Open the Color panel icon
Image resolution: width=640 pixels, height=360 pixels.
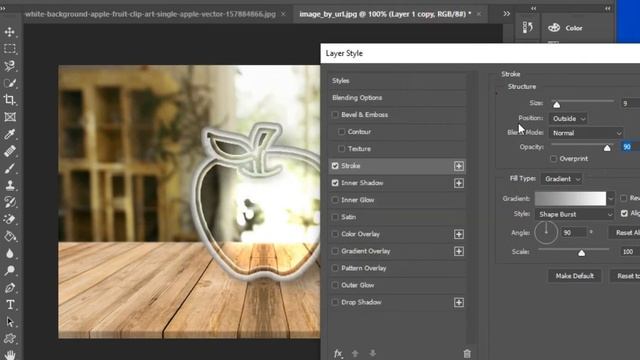[554, 28]
